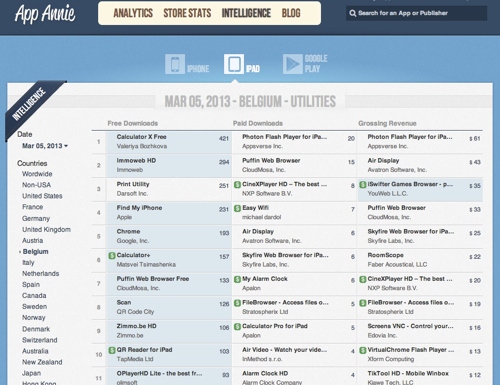The image size is (500, 385).
Task: Open the App Annie logo homepage
Action: point(45,14)
